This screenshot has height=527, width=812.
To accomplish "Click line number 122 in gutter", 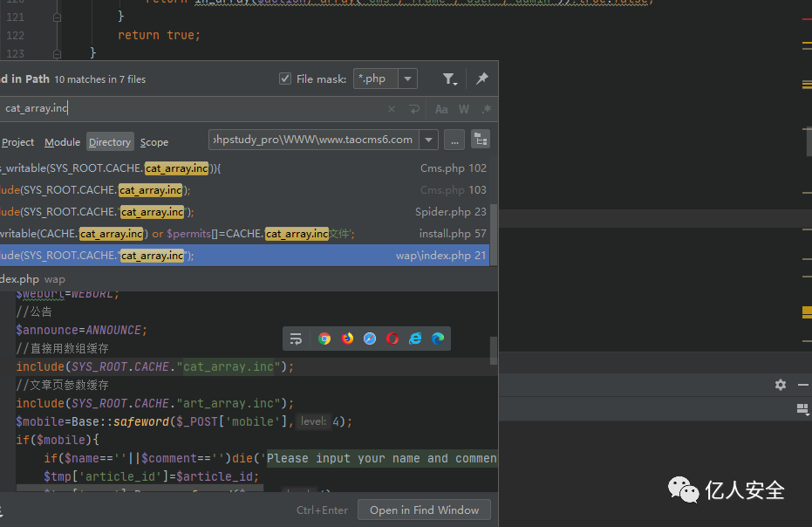I will 16,35.
